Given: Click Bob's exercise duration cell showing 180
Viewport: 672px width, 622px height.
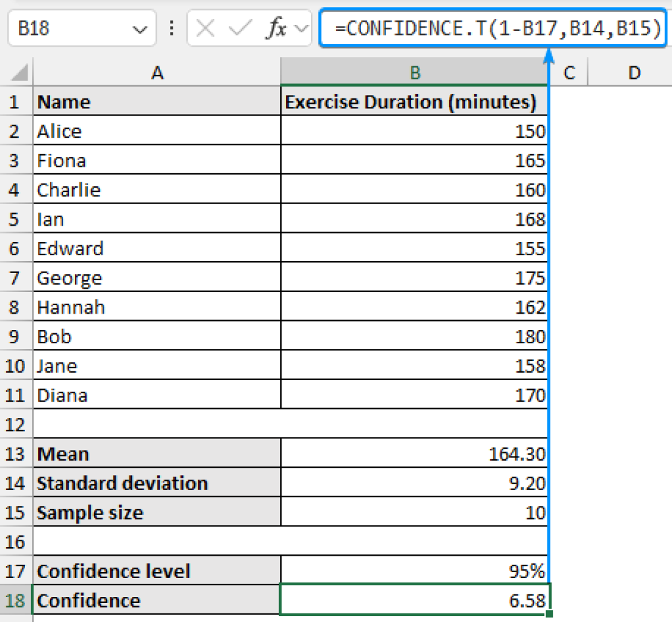Looking at the screenshot, I should tap(415, 336).
